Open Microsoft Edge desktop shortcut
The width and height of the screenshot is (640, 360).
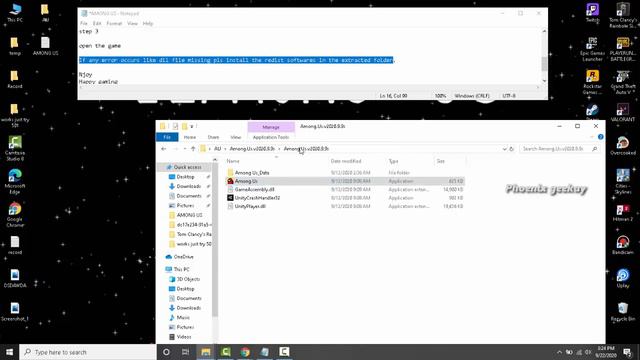click(x=15, y=182)
